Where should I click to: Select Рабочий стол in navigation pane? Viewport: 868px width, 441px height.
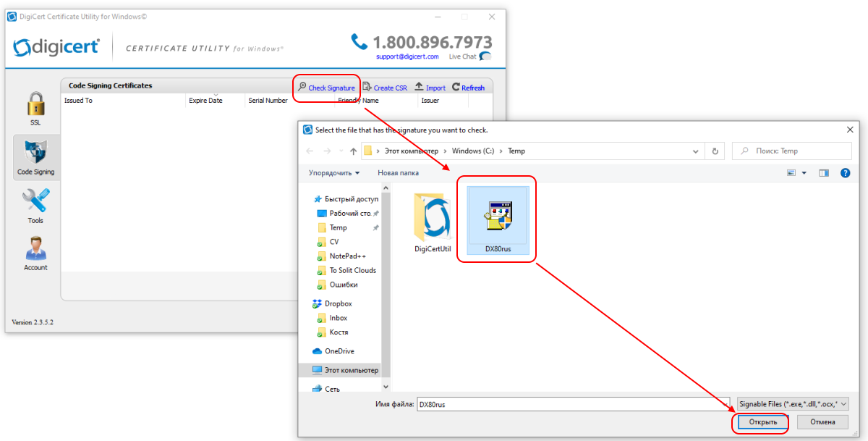click(x=346, y=214)
